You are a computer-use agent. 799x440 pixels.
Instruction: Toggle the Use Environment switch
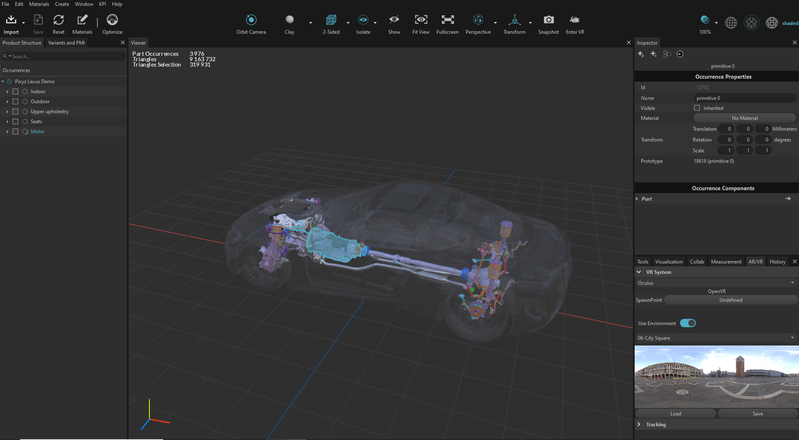point(687,323)
